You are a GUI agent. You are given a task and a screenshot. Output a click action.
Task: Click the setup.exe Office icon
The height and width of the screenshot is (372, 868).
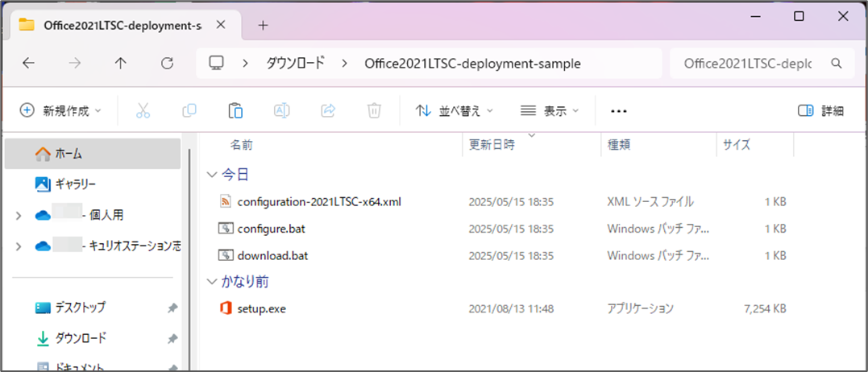pos(226,308)
